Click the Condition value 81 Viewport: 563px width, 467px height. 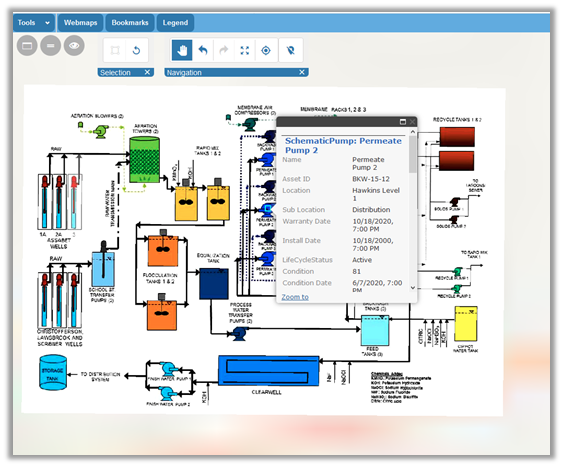point(356,271)
